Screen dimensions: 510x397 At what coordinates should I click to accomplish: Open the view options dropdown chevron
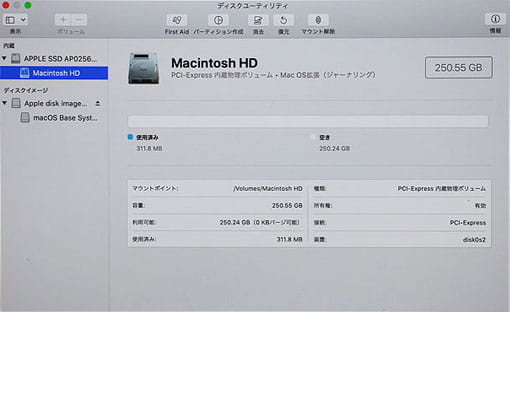pyautogui.click(x=23, y=20)
